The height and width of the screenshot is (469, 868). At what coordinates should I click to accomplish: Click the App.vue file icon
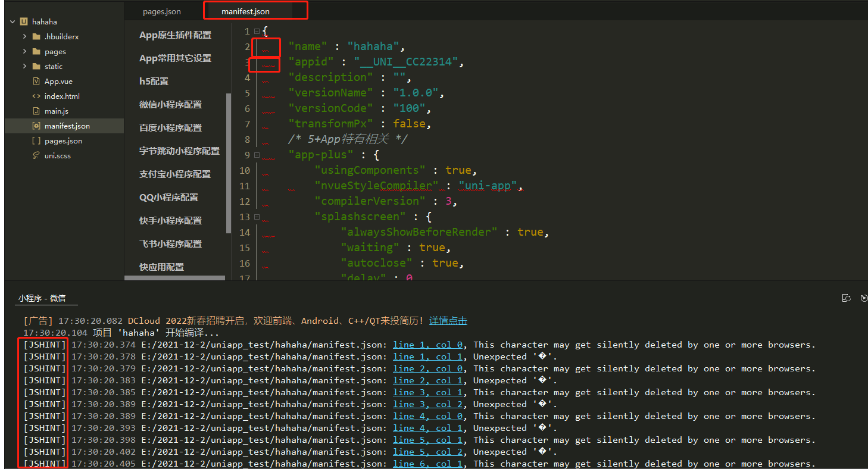(x=36, y=81)
